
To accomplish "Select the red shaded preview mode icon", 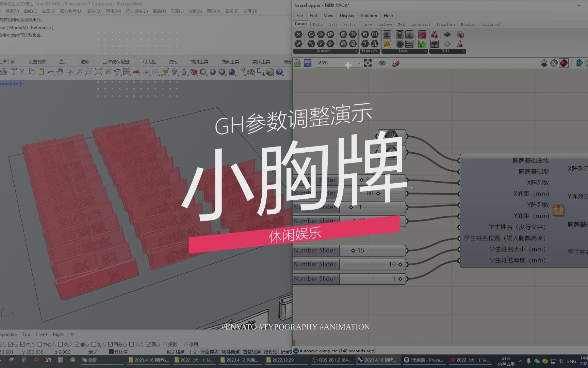I will point(564,63).
